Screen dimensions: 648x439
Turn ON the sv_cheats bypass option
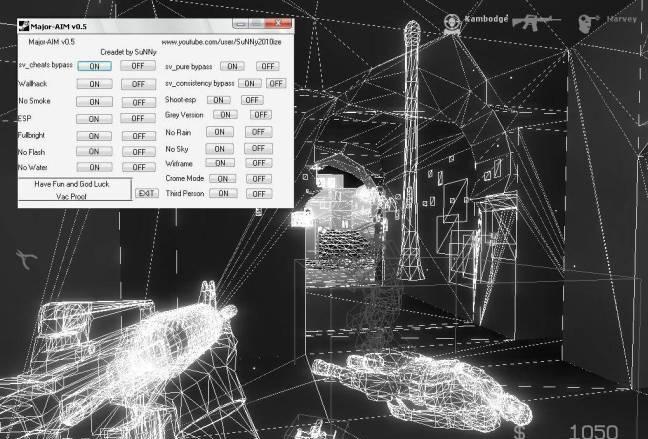click(94, 66)
